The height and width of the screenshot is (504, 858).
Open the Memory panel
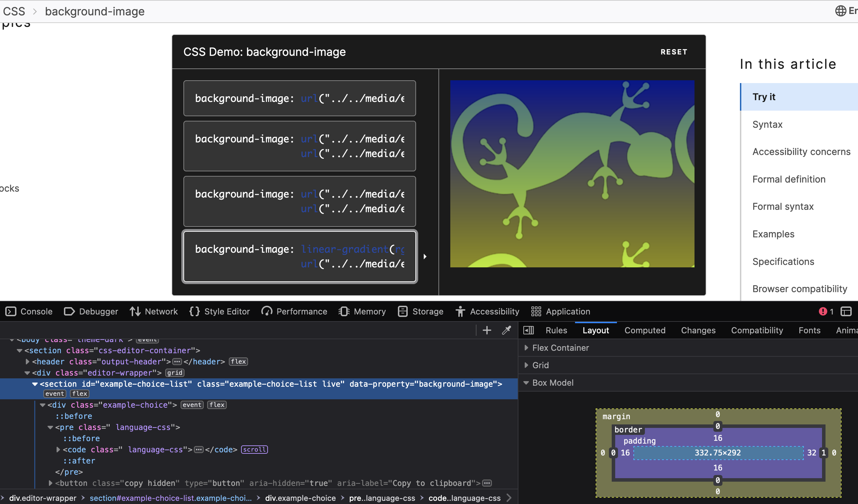pyautogui.click(x=362, y=312)
